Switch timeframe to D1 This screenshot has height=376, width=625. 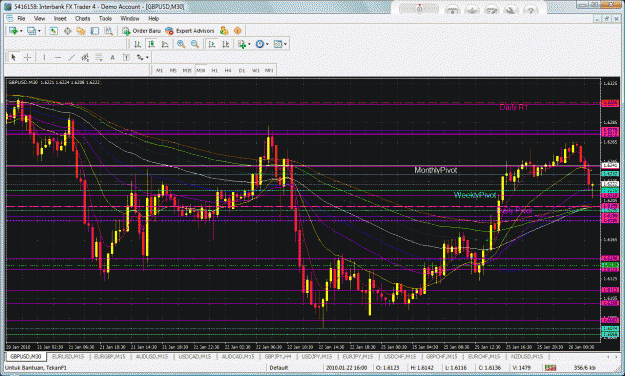(242, 70)
